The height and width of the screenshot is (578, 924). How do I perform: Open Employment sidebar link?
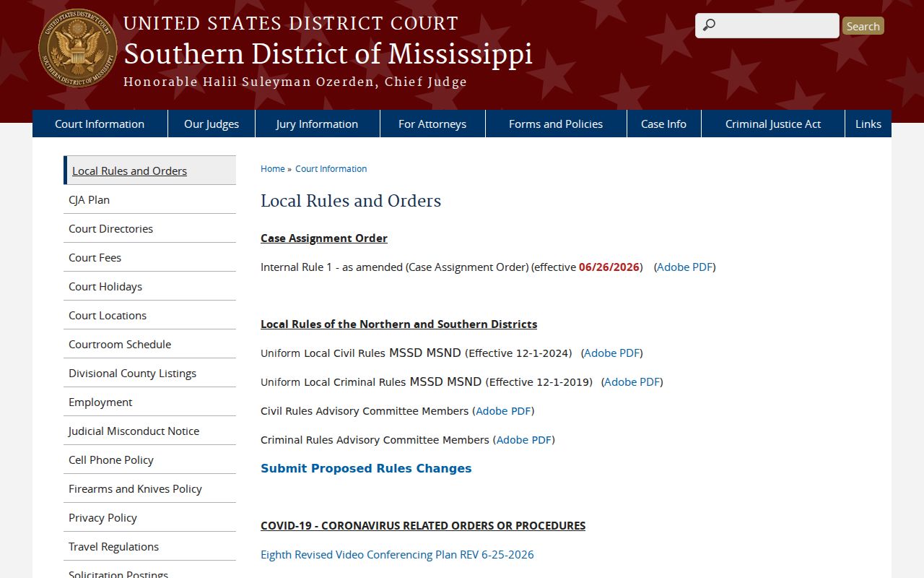(149, 402)
